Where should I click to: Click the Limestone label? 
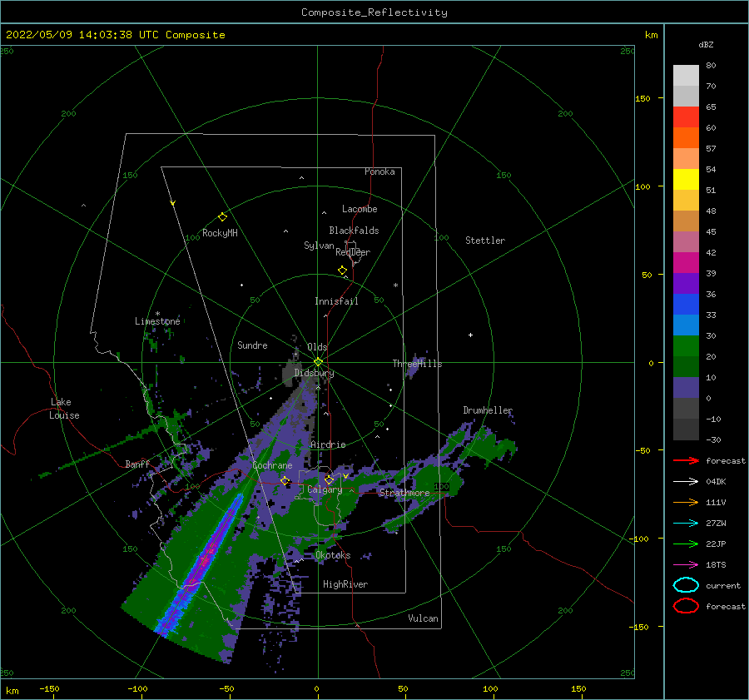click(x=157, y=321)
